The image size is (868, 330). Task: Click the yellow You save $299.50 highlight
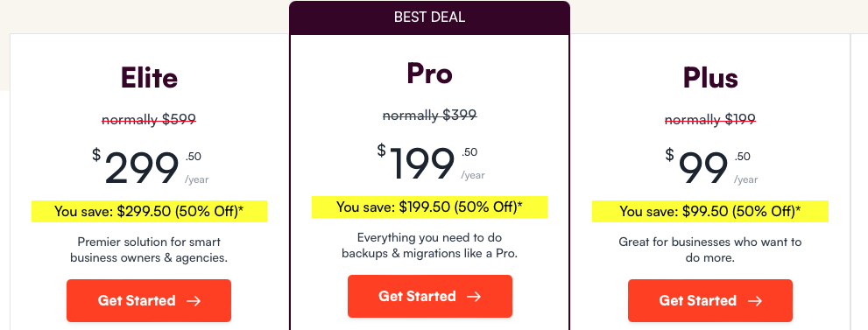(x=149, y=211)
